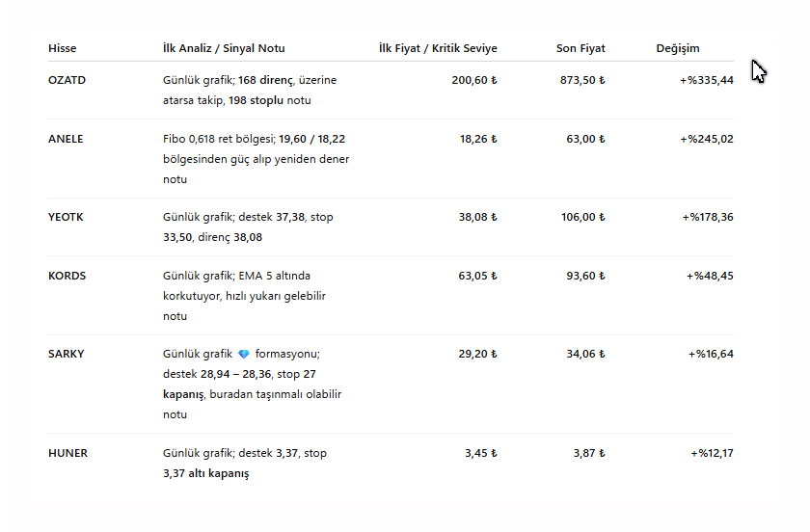Click YEOTK first price 38,08 ₺
This screenshot has width=810, height=532.
(x=478, y=217)
